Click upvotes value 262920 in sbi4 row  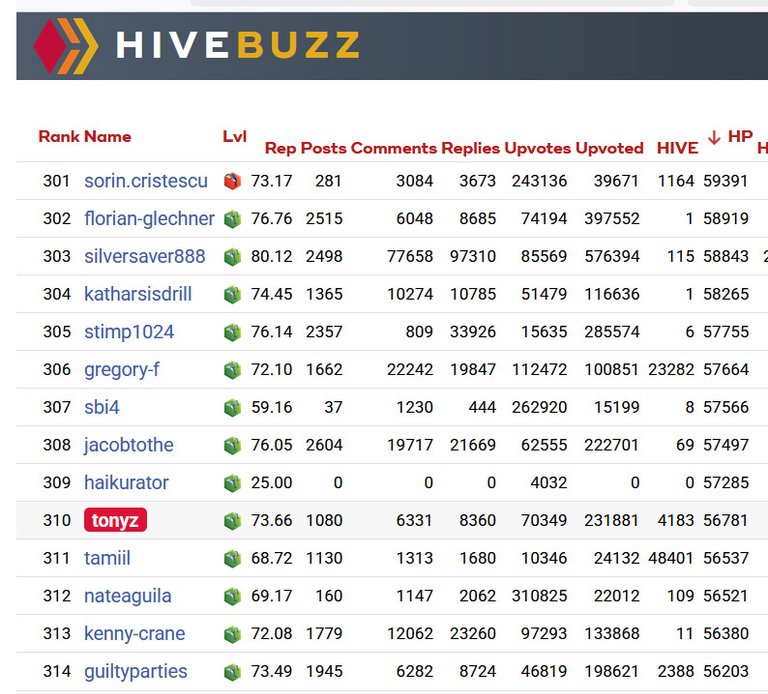540,407
